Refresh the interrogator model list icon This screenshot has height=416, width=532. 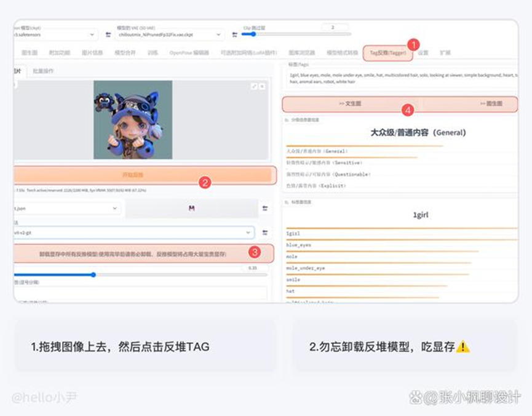click(x=265, y=233)
